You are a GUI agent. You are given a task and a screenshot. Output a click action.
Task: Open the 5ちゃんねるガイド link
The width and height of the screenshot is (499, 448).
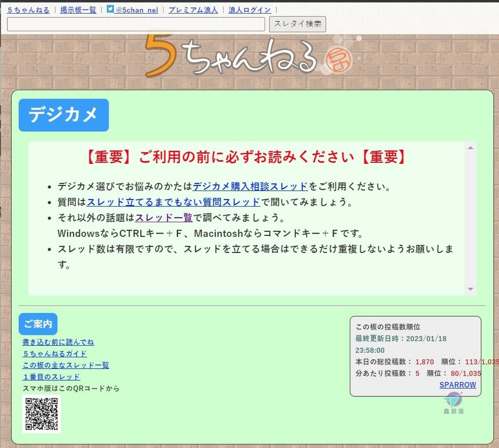pyautogui.click(x=55, y=353)
